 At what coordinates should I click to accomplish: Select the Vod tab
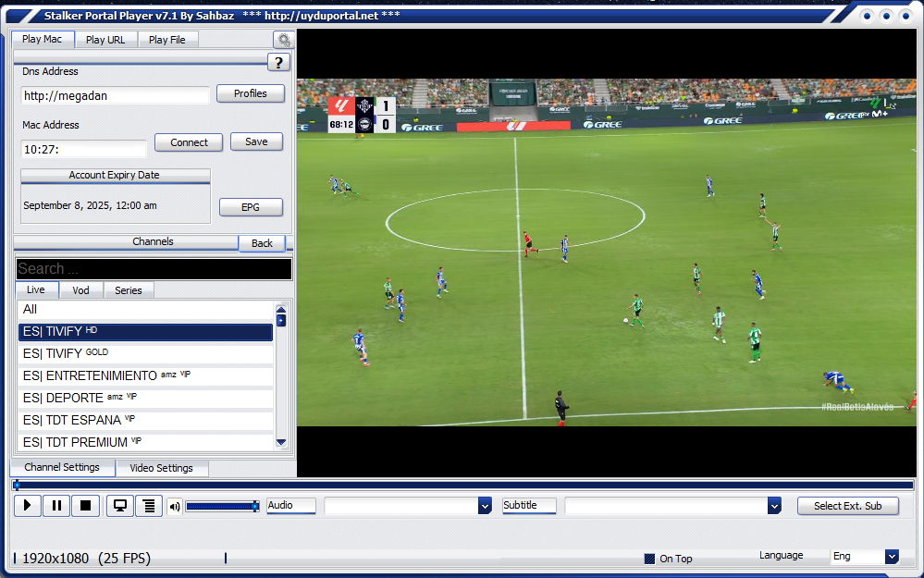[80, 289]
